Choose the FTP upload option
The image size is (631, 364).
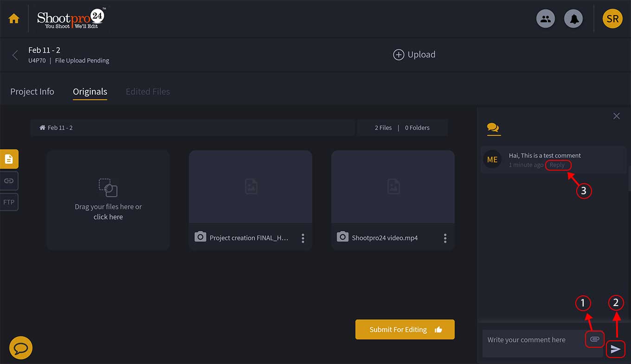tap(9, 202)
